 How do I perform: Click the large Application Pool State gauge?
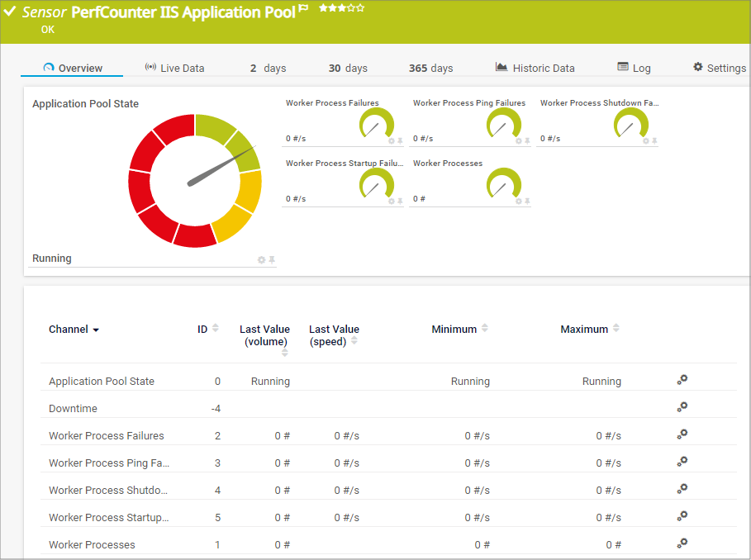[195, 181]
